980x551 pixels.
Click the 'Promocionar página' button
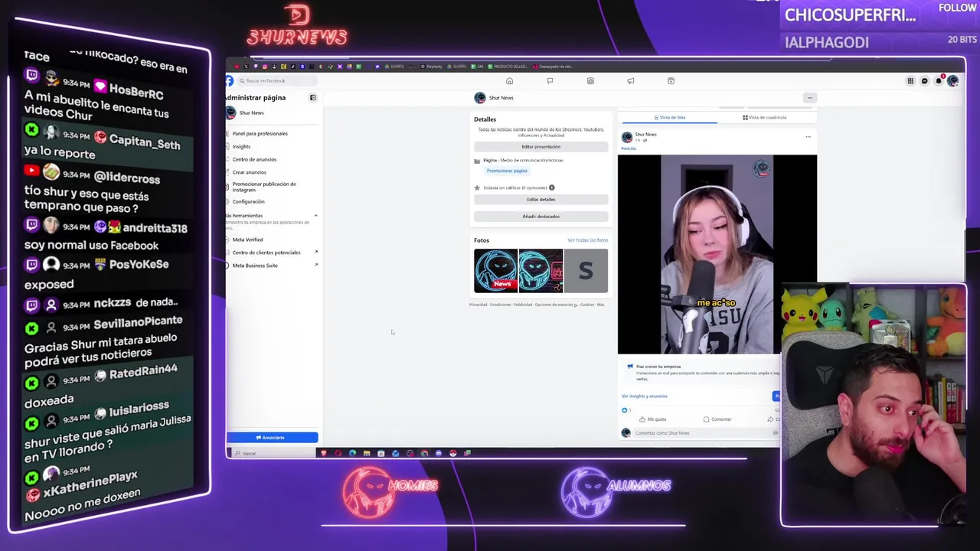click(x=507, y=171)
